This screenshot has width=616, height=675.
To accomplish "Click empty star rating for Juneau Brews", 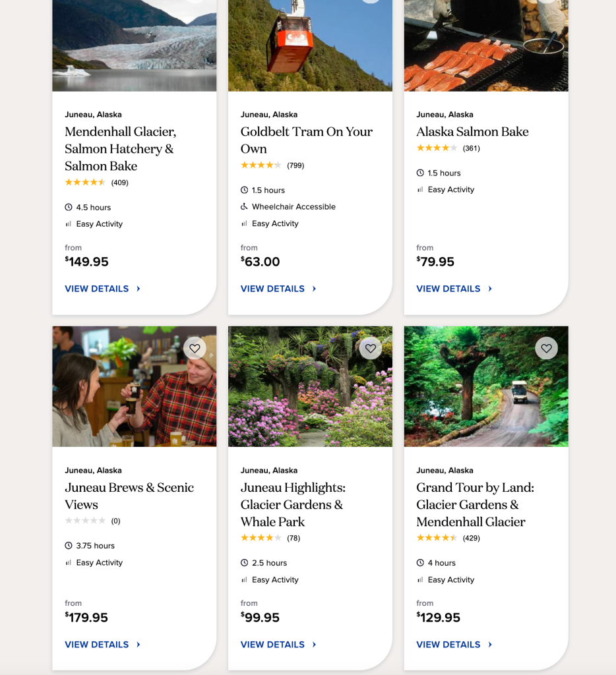I will [84, 521].
